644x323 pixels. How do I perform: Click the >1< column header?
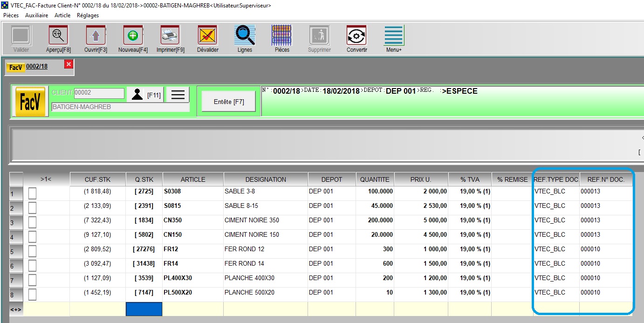[47, 179]
